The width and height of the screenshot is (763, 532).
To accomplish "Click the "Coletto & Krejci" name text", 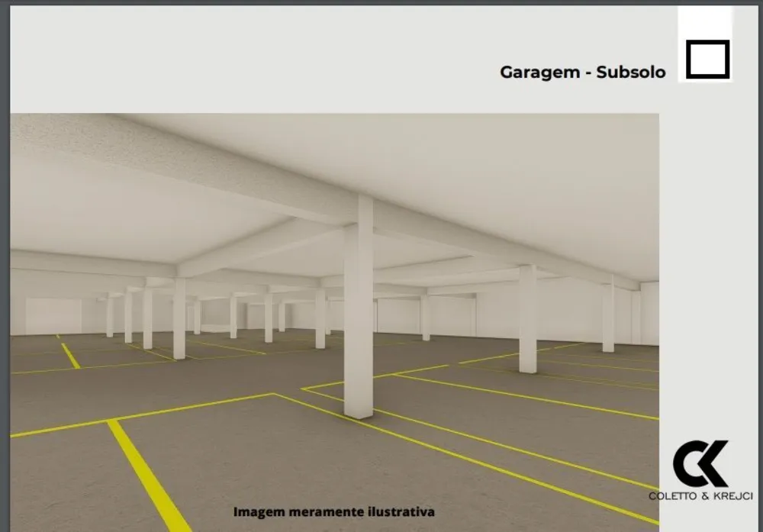I will tap(700, 496).
